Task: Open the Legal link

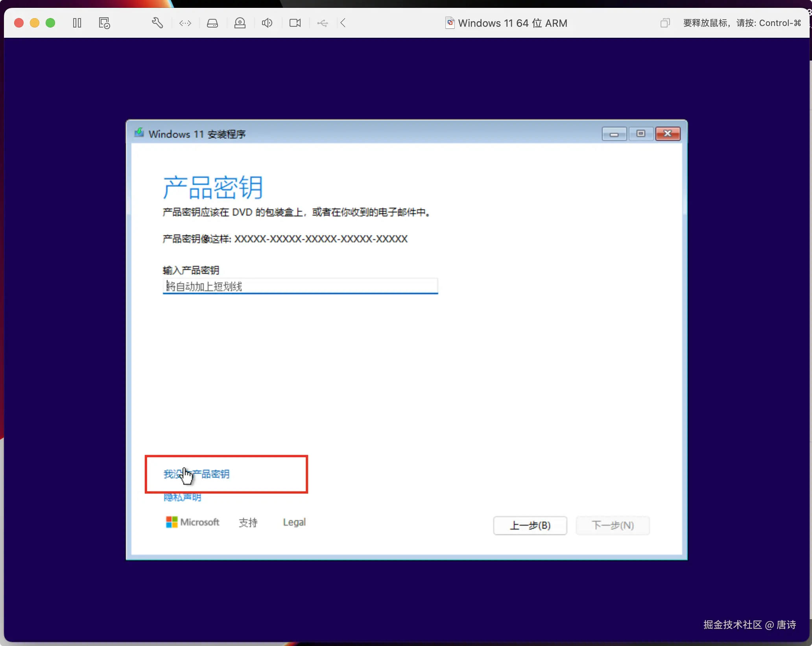Action: click(x=294, y=522)
